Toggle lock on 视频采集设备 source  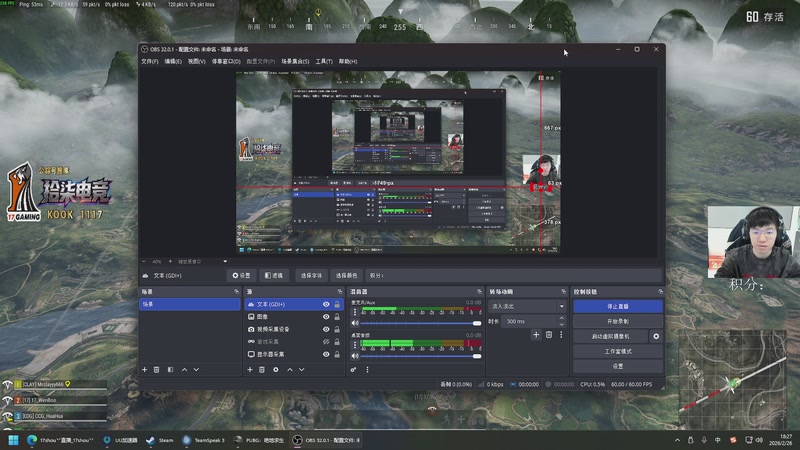tap(337, 329)
